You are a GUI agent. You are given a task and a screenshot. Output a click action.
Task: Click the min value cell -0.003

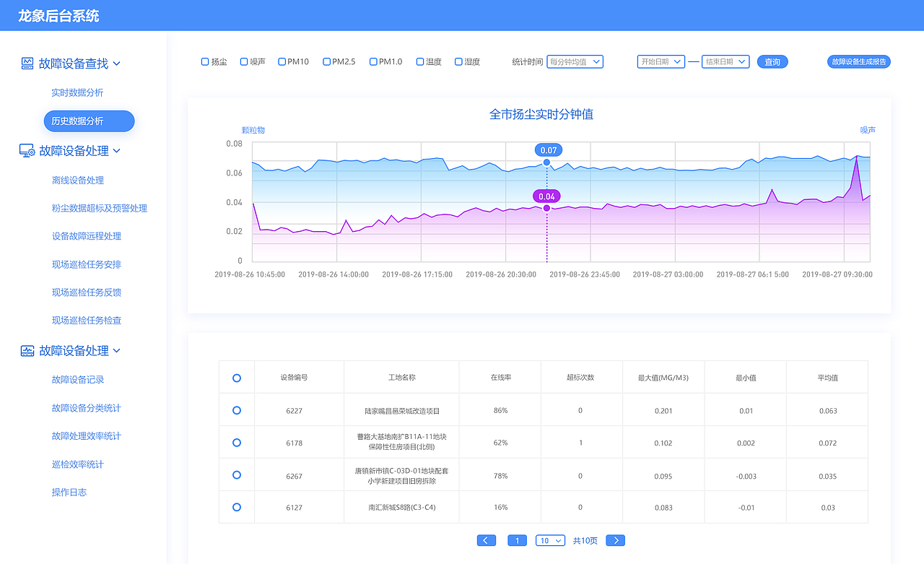click(x=746, y=477)
